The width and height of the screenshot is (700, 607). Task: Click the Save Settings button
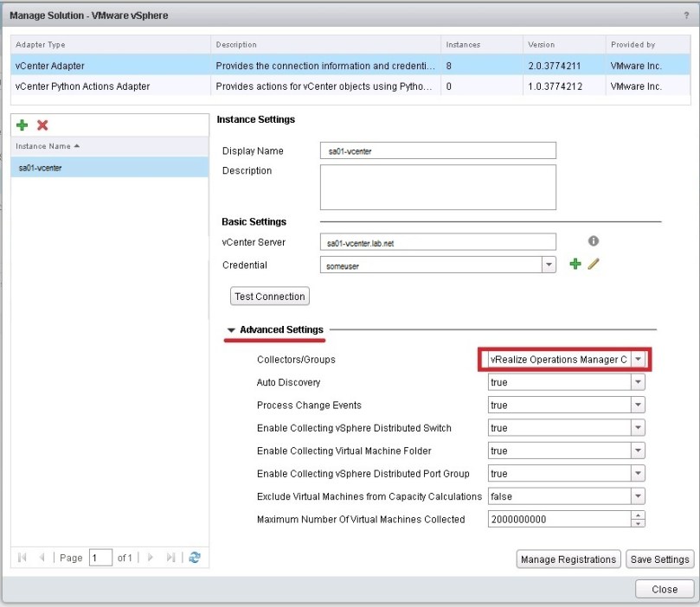point(659,559)
